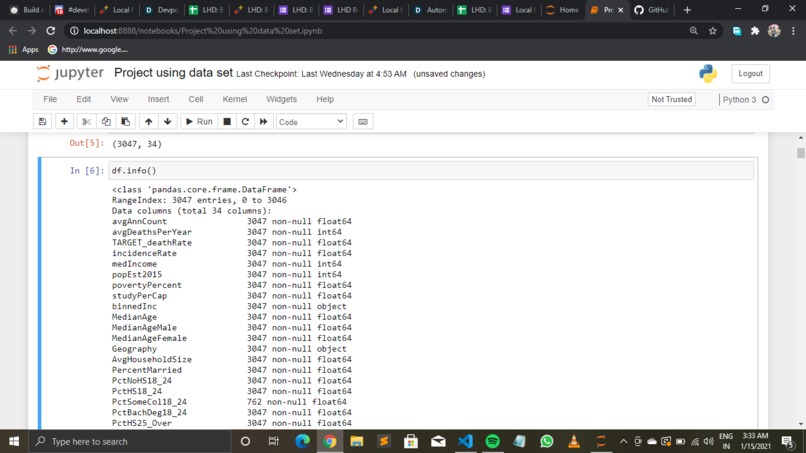Open Microsoft Edge from the taskbar
806x453 pixels.
coord(302,441)
